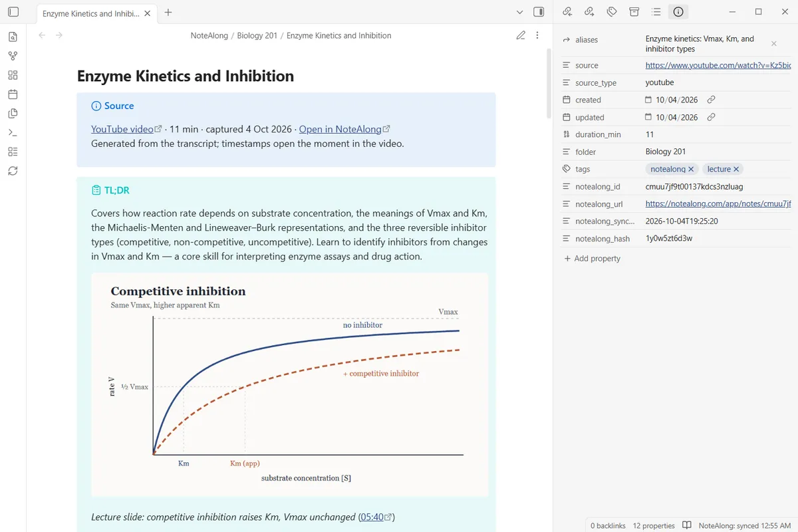The height and width of the screenshot is (532, 798).
Task: Click the tags property icon
Action: (567, 169)
